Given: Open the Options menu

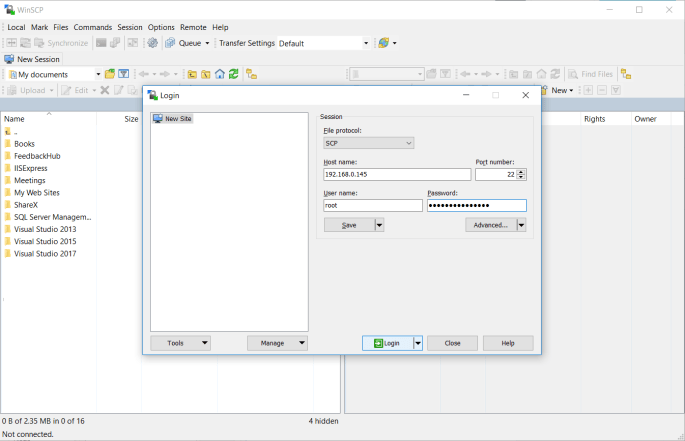Looking at the screenshot, I should (x=161, y=27).
